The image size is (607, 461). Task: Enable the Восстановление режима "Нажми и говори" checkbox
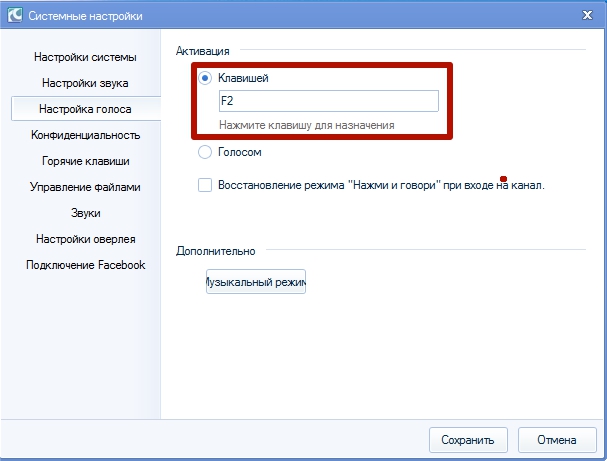[205, 185]
